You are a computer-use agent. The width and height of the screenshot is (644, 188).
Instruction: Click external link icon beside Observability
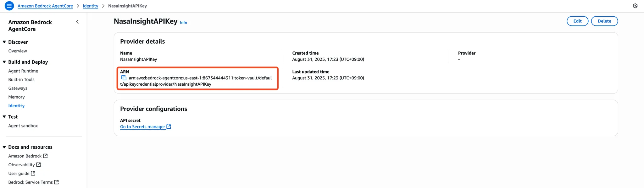[38, 165]
